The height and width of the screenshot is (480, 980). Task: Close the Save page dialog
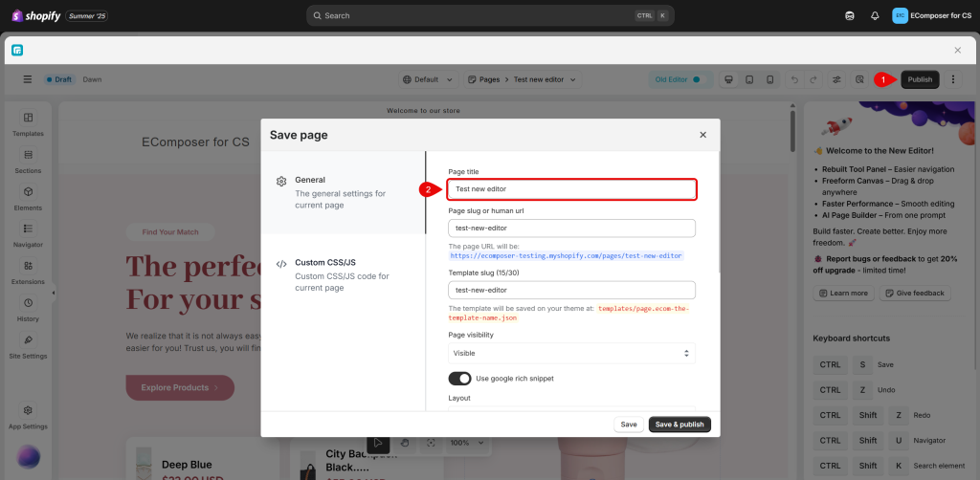703,135
